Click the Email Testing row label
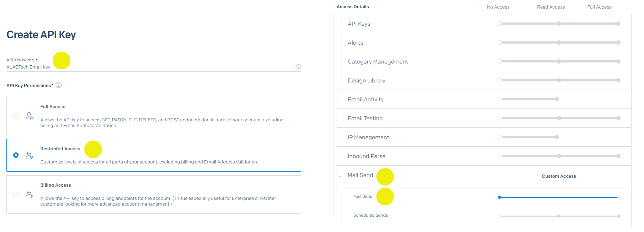This screenshot has height=232, width=644. (x=365, y=118)
